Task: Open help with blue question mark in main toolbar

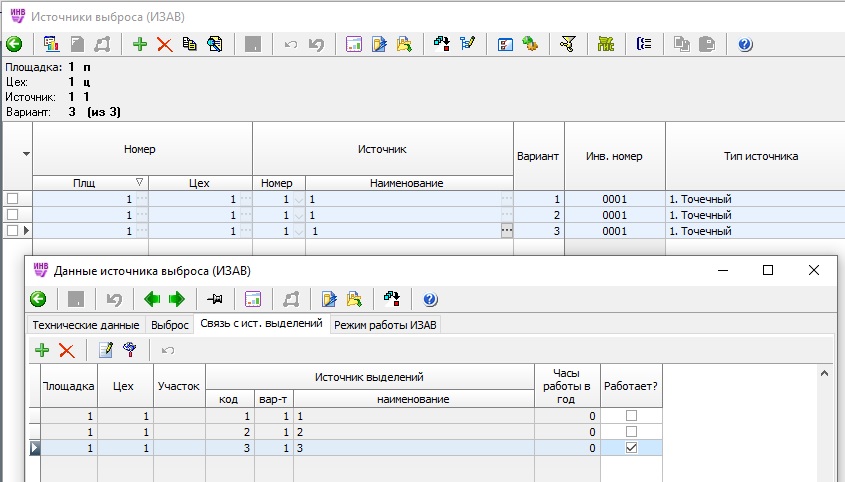Action: 745,44
